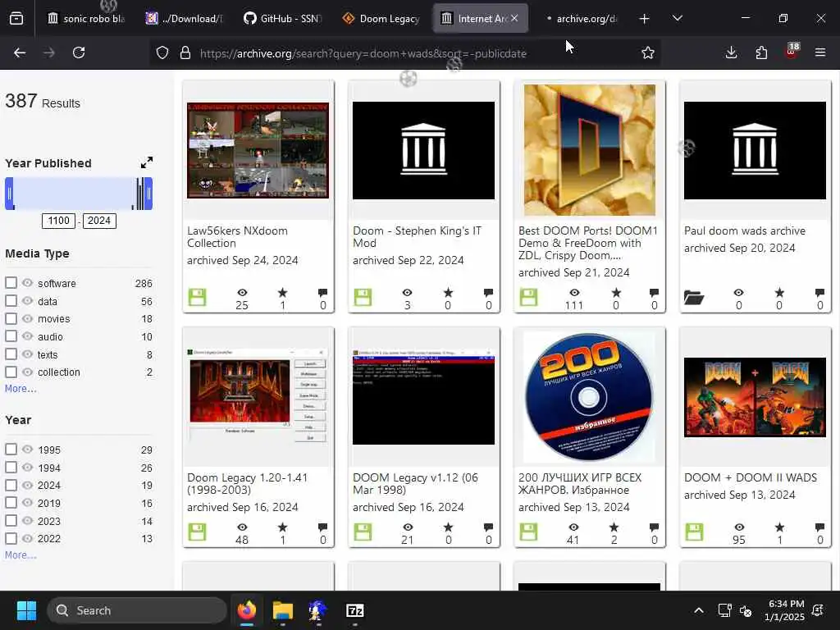Check the 1995 year filter checkbox

coord(11,449)
